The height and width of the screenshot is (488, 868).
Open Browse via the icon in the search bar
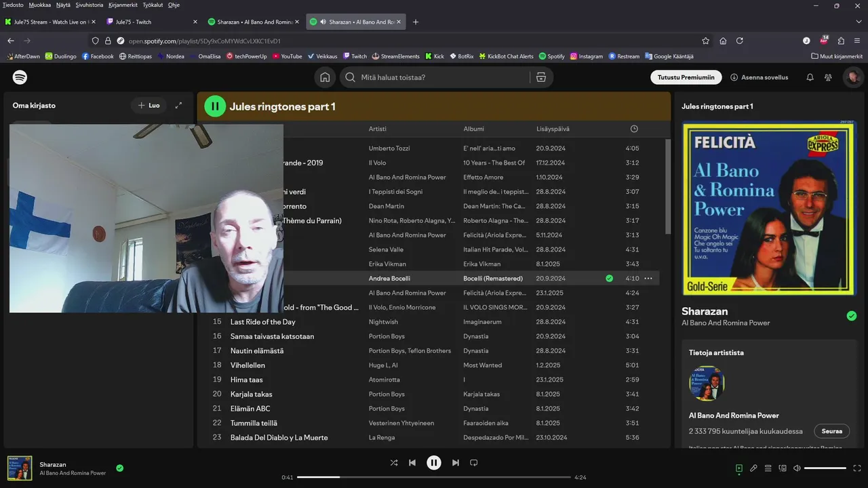tap(541, 77)
